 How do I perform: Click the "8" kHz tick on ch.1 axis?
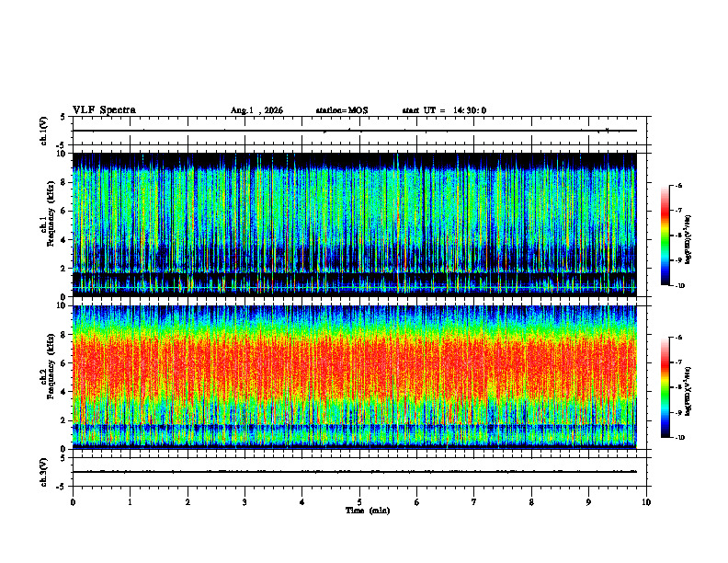click(64, 182)
